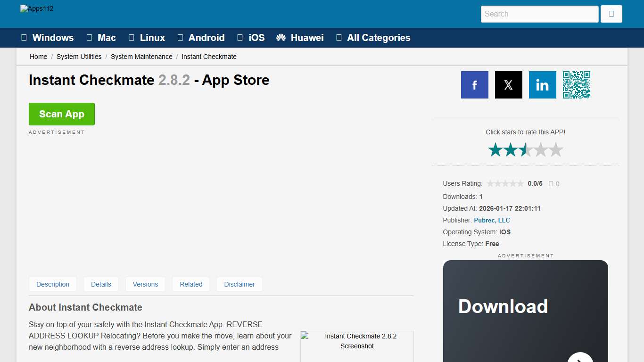644x362 pixels.
Task: Open the Pubrec, LLC publisher link
Action: pyautogui.click(x=492, y=220)
